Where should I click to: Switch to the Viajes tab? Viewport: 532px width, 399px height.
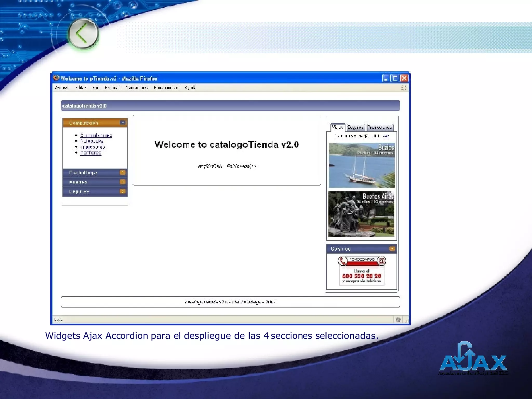coord(338,127)
